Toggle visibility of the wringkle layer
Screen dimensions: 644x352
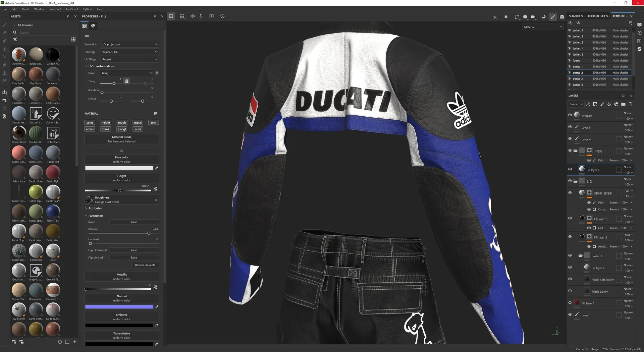570,115
